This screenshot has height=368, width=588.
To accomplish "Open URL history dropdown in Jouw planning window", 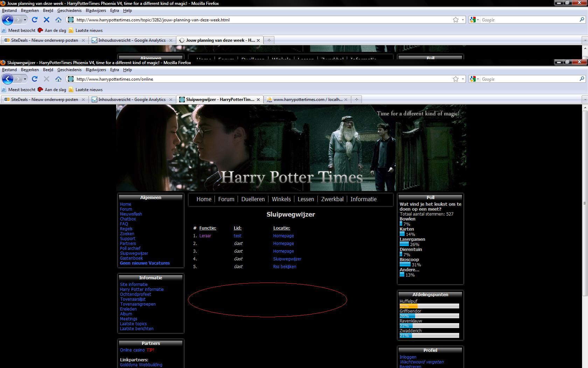I will click(x=463, y=20).
